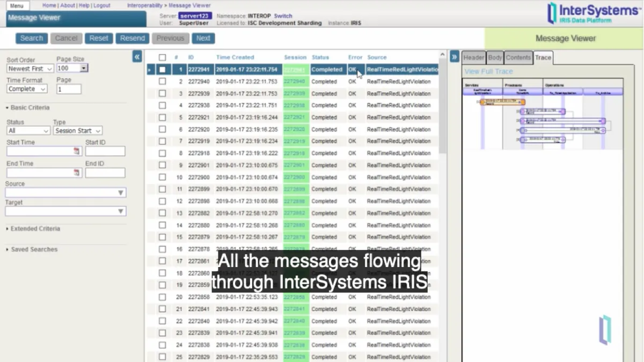
Task: Click the Next page button
Action: point(203,38)
